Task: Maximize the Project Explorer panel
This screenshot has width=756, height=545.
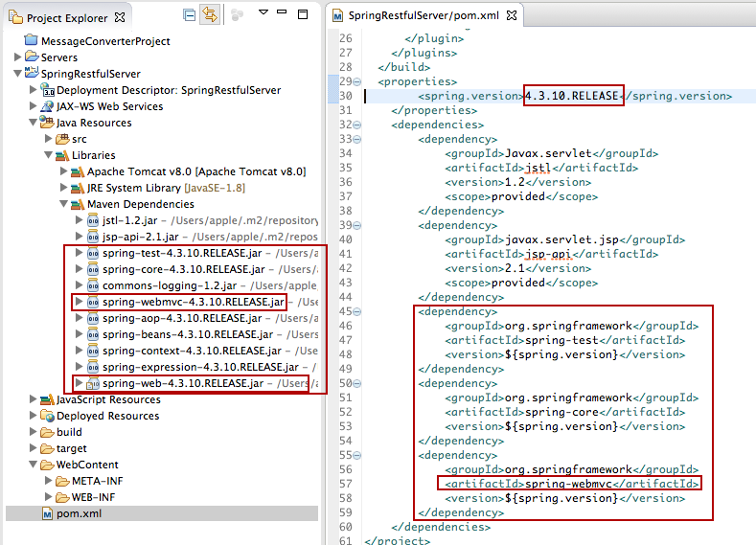Action: 303,14
